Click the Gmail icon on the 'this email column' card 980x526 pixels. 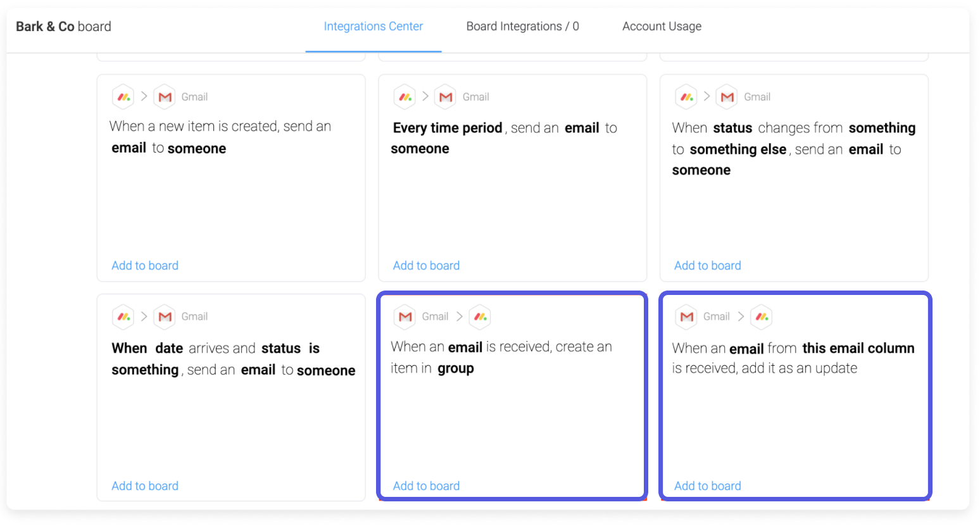(686, 316)
